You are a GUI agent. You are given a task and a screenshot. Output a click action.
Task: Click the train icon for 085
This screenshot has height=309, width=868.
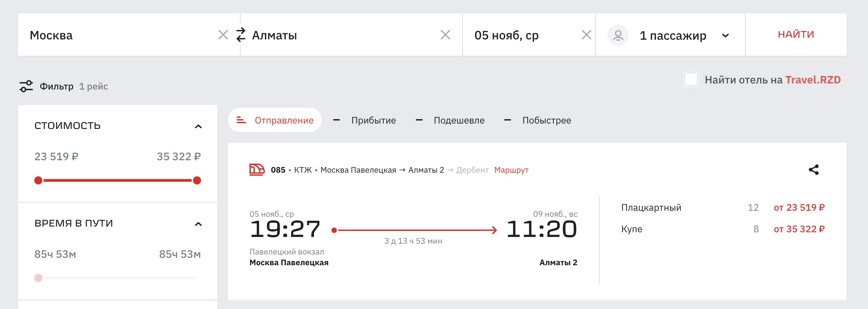pos(257,170)
